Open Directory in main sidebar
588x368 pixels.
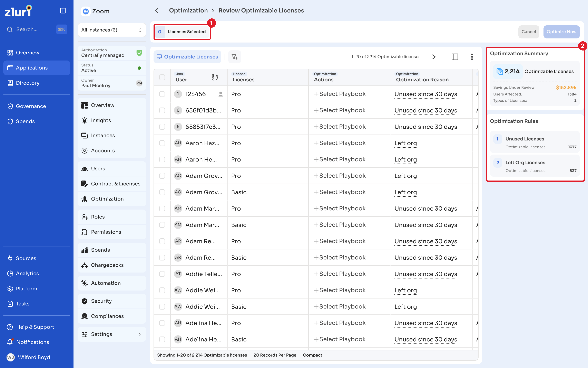click(37, 83)
